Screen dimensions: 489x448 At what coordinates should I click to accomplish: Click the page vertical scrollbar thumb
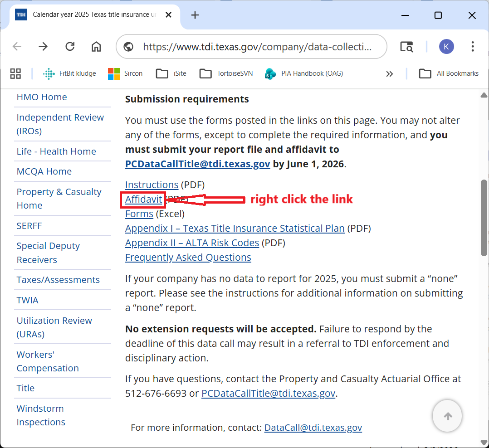pos(484,218)
